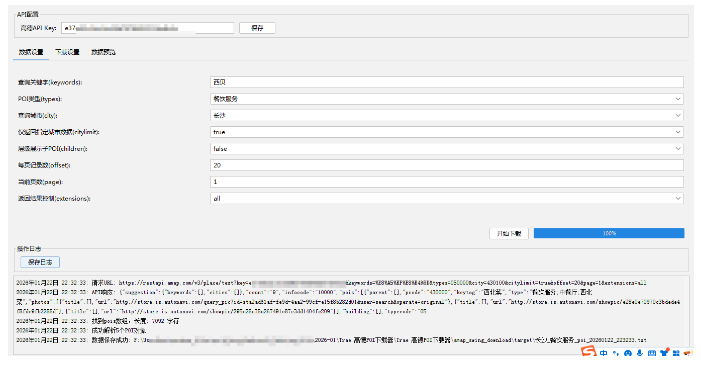Click the log line starting with 请求URL
Viewport: 701px width, 365px height.
click(x=331, y=283)
